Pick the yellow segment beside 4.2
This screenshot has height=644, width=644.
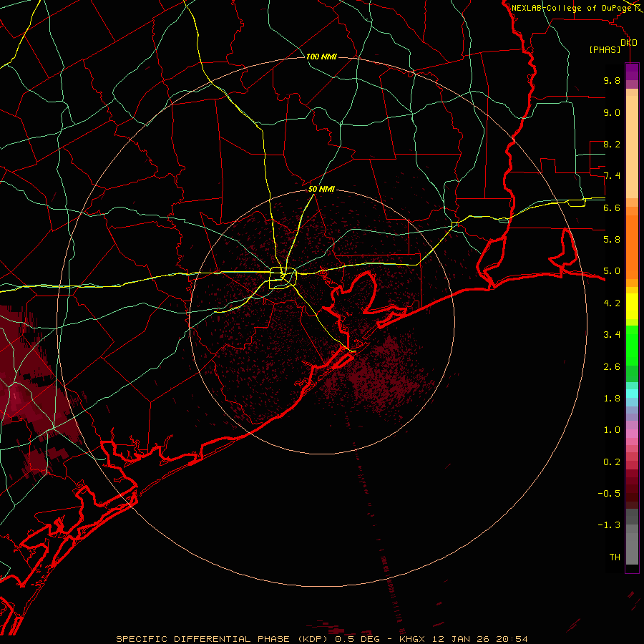(x=632, y=306)
